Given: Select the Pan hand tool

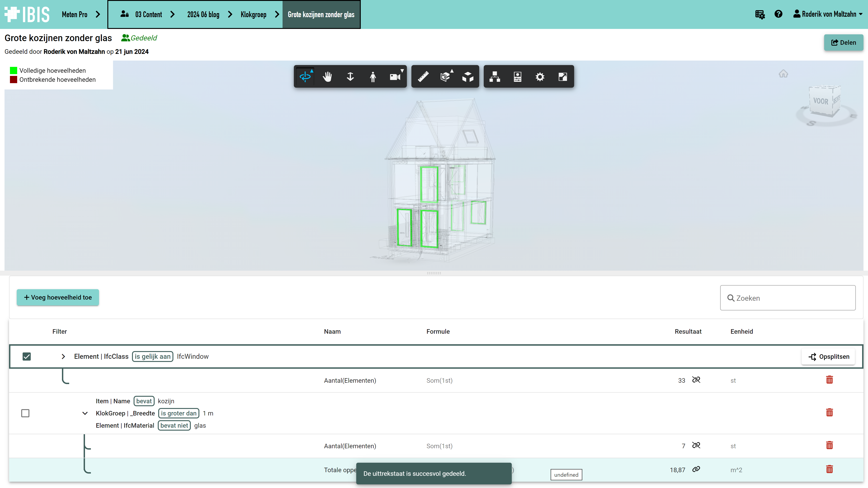Looking at the screenshot, I should click(327, 76).
